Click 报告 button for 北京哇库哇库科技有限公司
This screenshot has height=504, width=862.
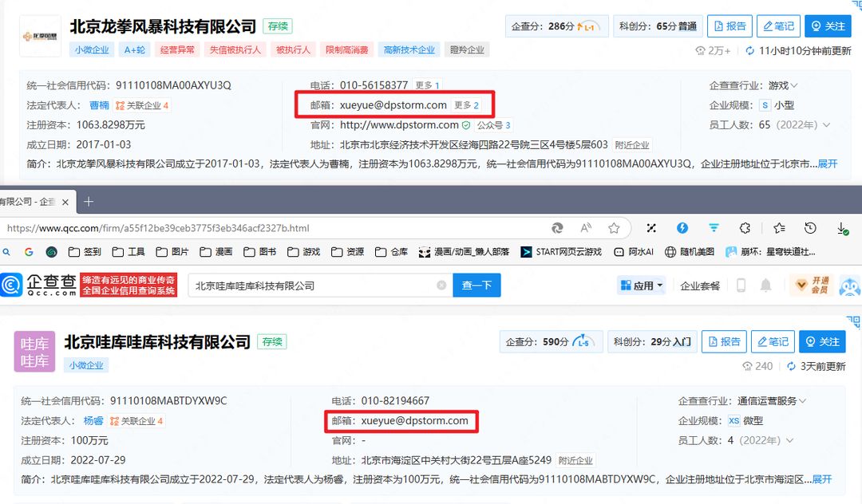[724, 341]
